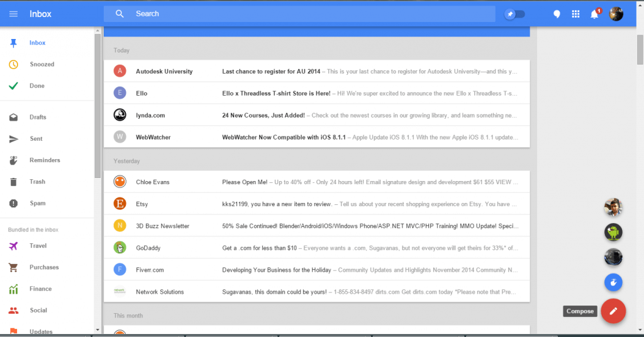Click Ello sender avatar
The image size is (644, 337).
tap(120, 93)
